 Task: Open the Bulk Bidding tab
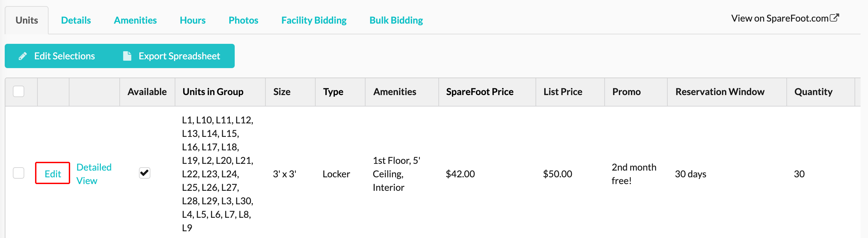pos(396,20)
